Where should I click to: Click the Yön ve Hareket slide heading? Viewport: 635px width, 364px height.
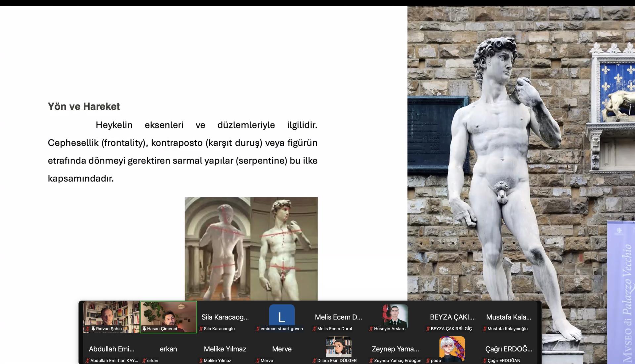[x=84, y=106]
